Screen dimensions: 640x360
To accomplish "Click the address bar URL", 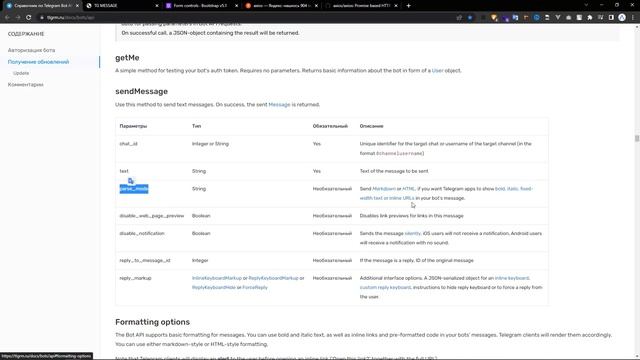I will click(71, 18).
